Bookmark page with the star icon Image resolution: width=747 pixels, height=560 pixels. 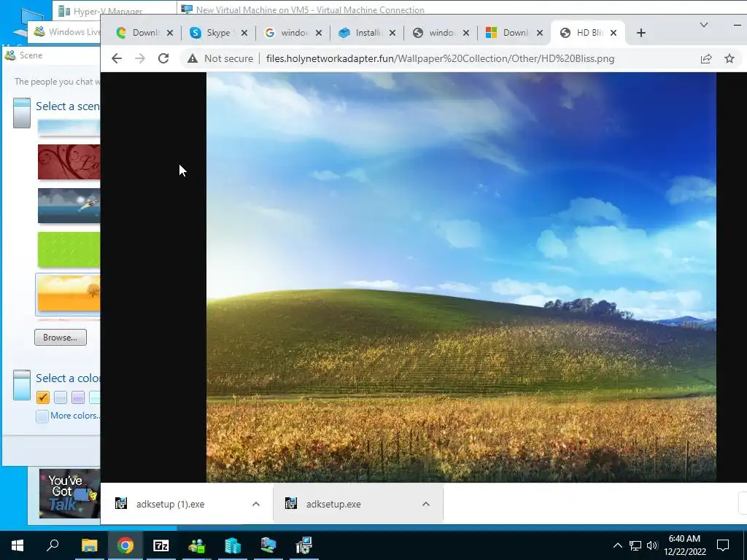point(729,58)
